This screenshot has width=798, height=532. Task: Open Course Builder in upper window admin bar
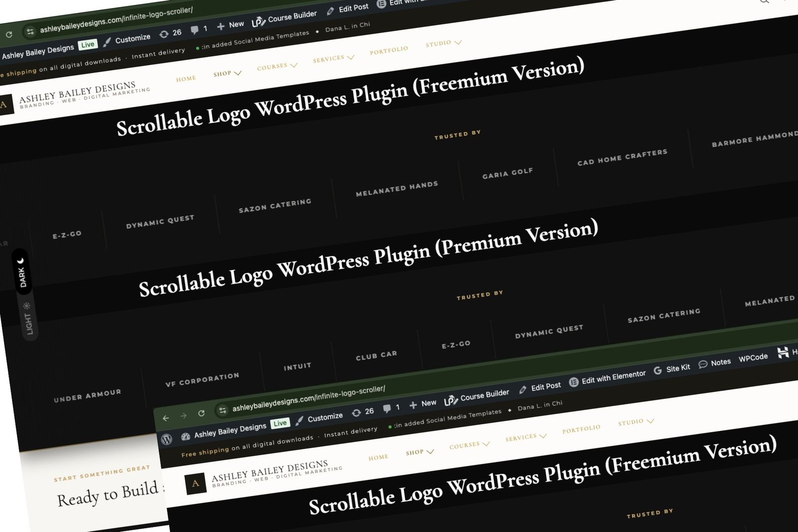284,18
